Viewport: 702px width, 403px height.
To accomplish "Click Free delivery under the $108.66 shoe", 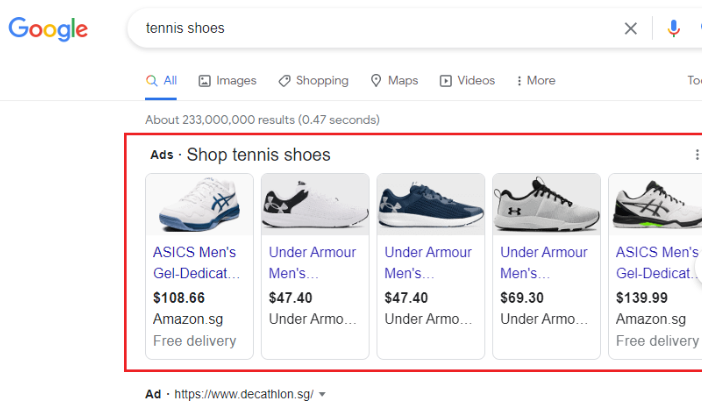I will pos(194,341).
